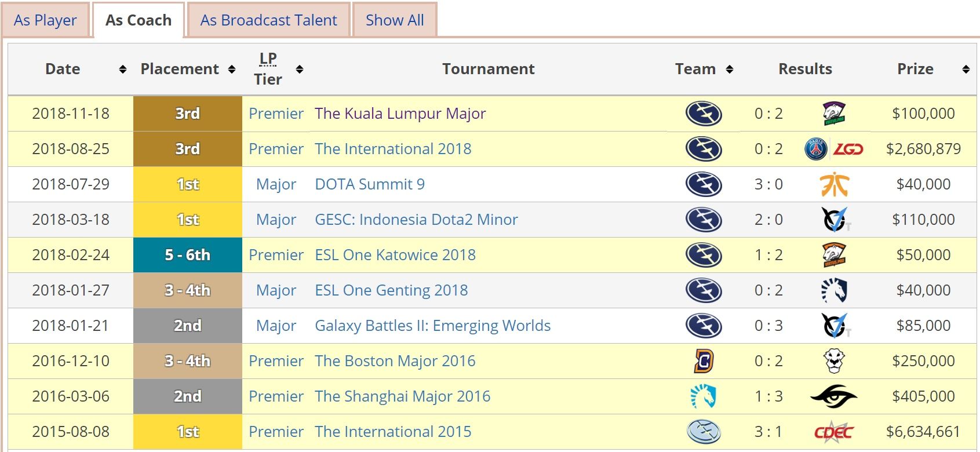The height and width of the screenshot is (452, 980).
Task: Click the LP Tier column header abbreviation
Action: coord(268,59)
